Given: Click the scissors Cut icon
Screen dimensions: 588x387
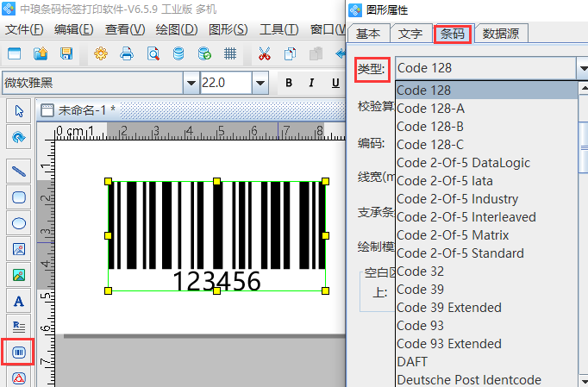Looking at the screenshot, I should point(265,53).
